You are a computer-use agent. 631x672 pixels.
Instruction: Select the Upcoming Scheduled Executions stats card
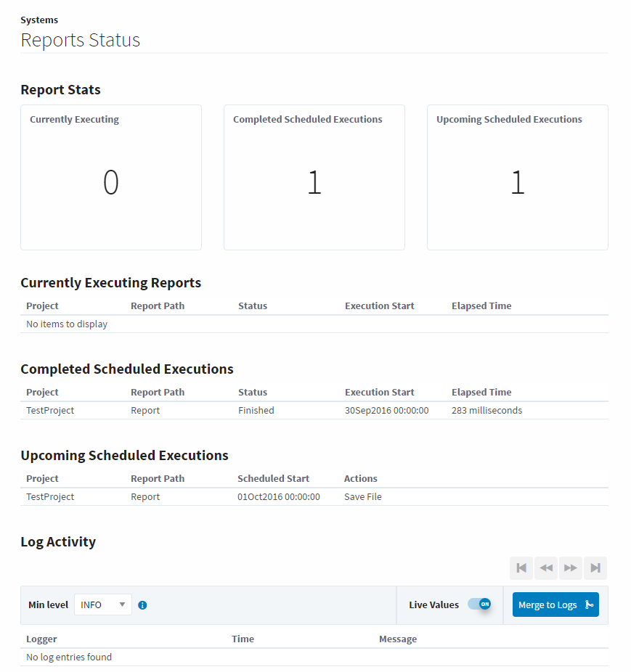click(517, 178)
